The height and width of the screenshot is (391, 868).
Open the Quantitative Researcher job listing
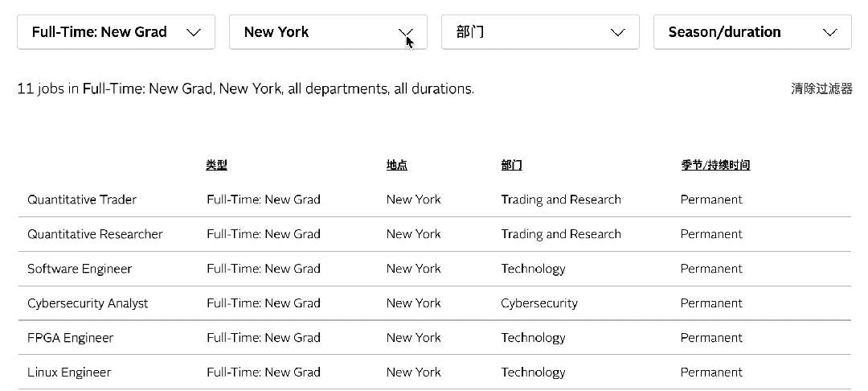pos(95,234)
